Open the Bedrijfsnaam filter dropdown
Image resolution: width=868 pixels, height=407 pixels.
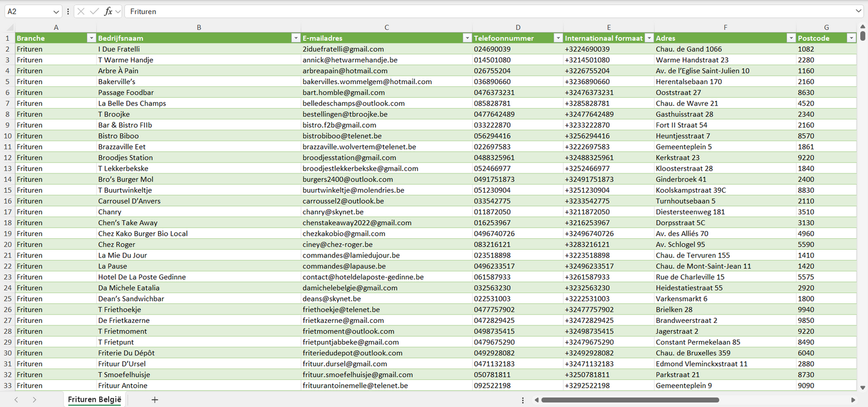coord(296,38)
